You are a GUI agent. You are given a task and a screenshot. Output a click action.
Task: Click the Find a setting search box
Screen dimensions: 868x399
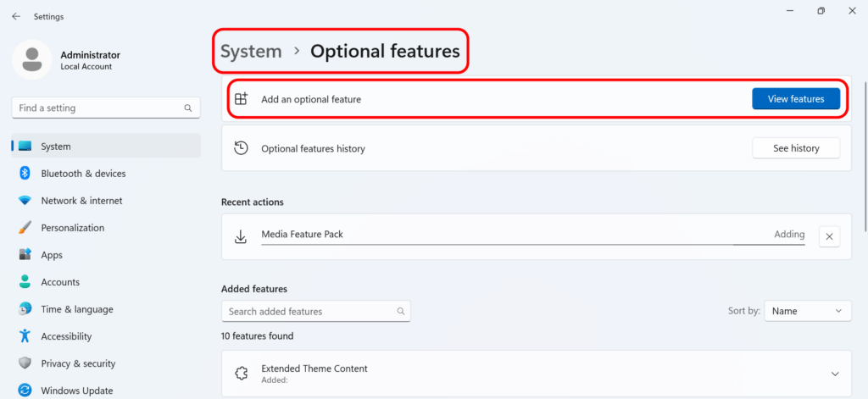[106, 108]
